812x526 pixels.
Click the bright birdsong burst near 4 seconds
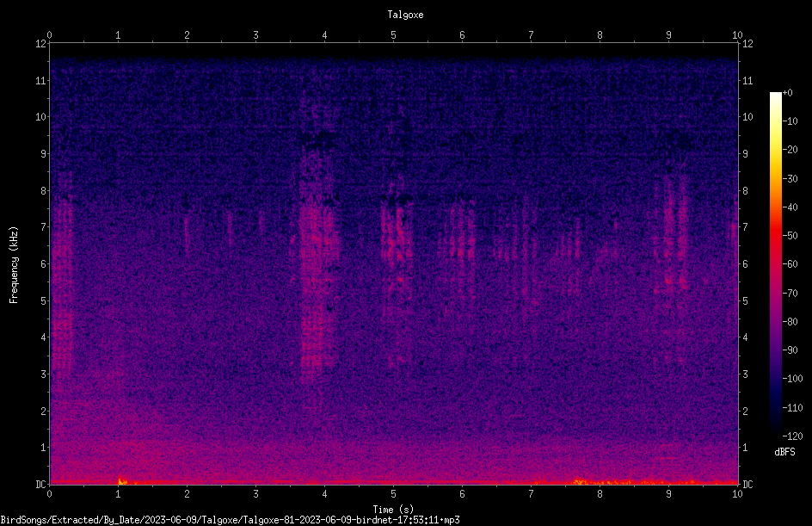318,259
